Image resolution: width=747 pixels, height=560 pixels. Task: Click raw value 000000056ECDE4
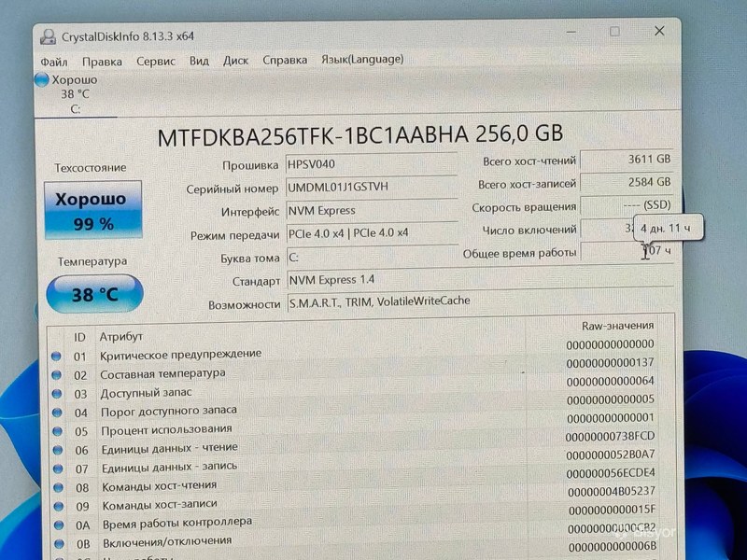point(611,473)
